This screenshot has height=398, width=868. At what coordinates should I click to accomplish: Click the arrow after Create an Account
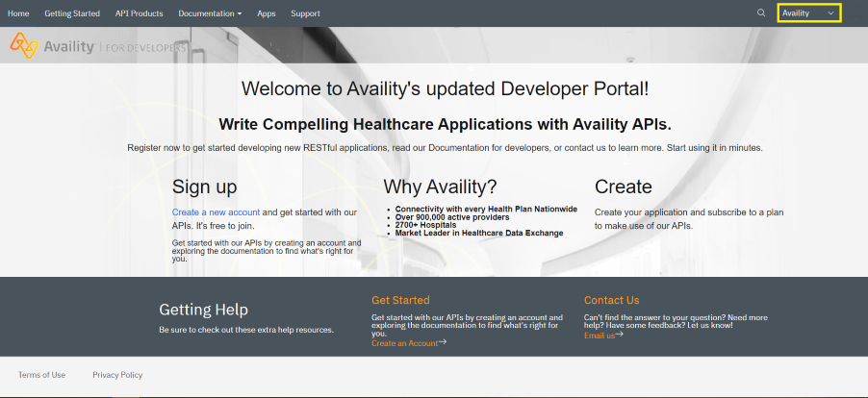[443, 342]
